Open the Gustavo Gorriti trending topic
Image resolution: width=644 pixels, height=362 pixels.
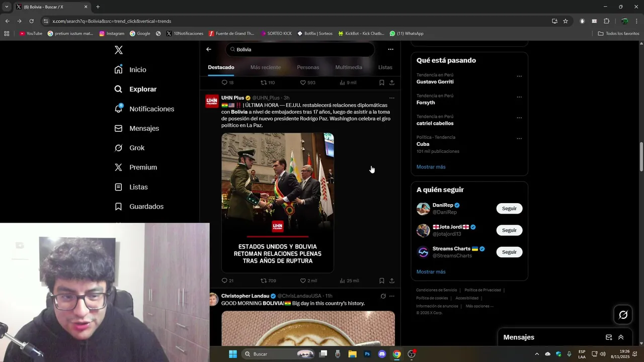coord(435,81)
